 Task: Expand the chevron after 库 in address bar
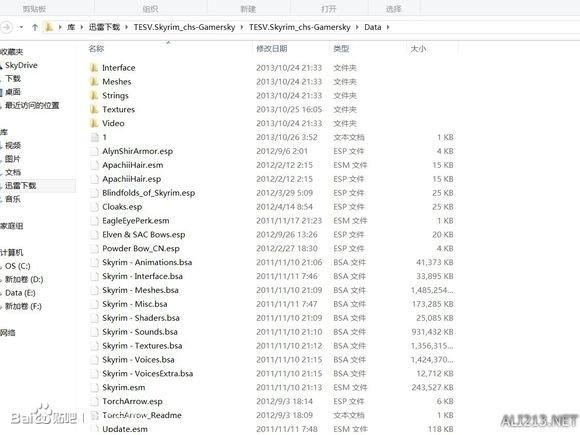click(81, 27)
